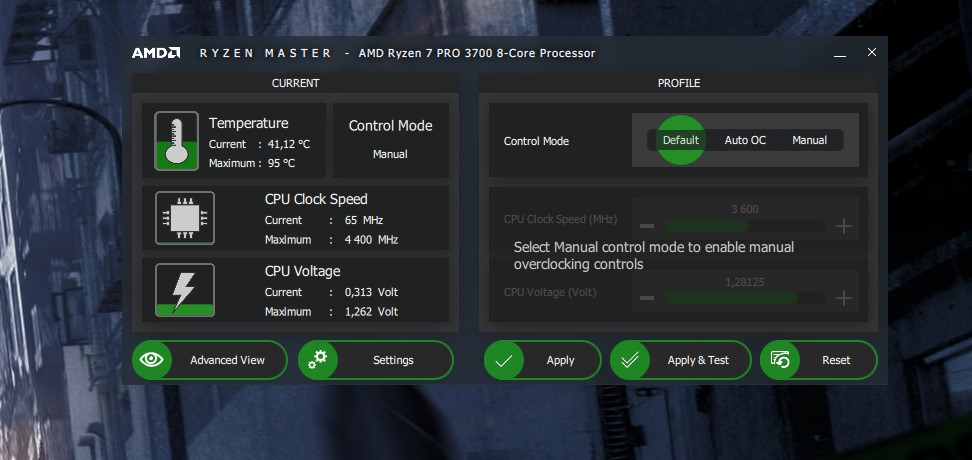Apply the profile settings

[x=542, y=360]
